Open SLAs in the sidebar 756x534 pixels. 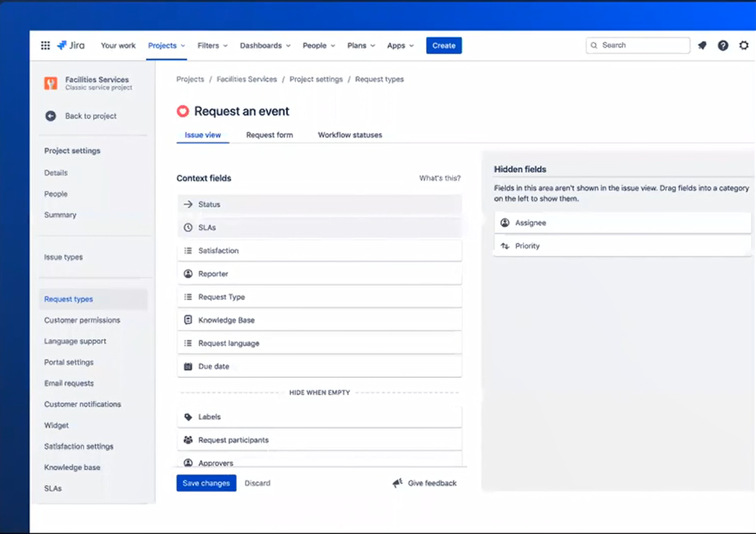click(x=53, y=488)
